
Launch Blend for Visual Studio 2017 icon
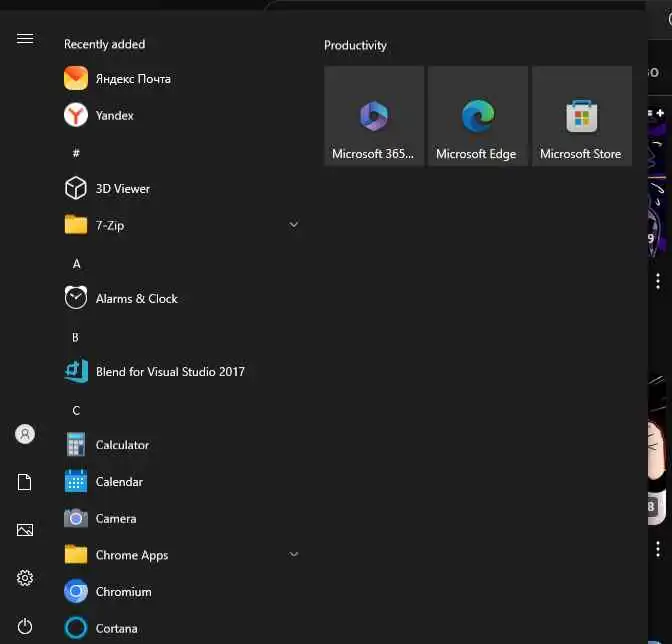click(x=76, y=371)
